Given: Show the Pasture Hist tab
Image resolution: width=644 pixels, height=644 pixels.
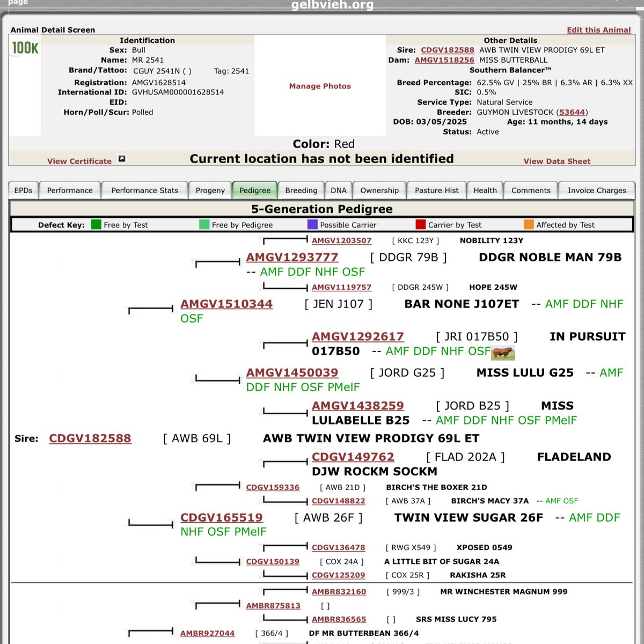Looking at the screenshot, I should (437, 191).
